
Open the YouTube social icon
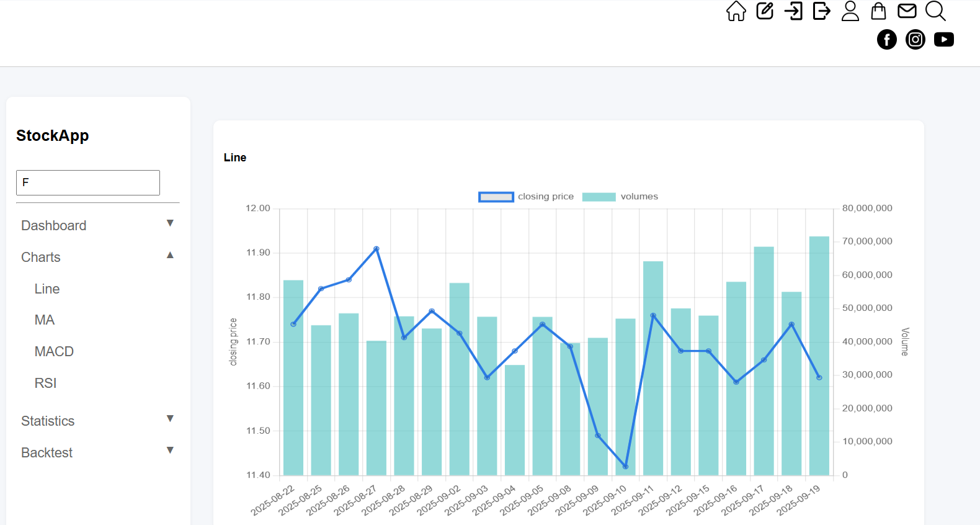click(x=944, y=40)
